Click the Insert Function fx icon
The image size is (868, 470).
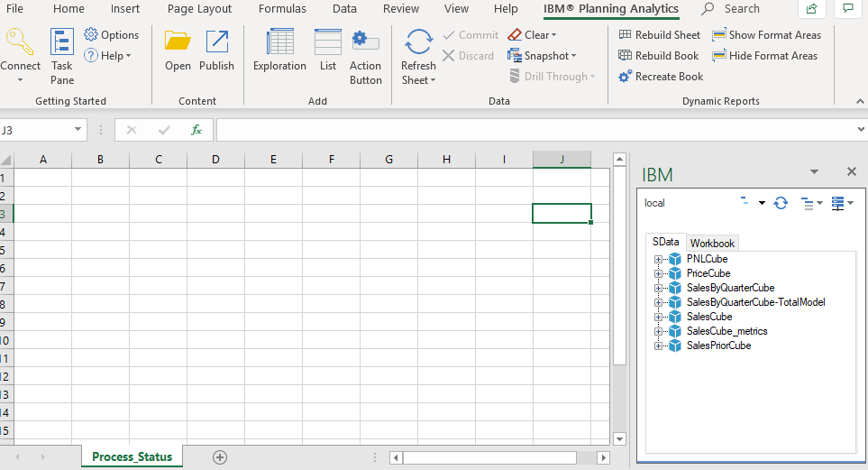pyautogui.click(x=196, y=130)
